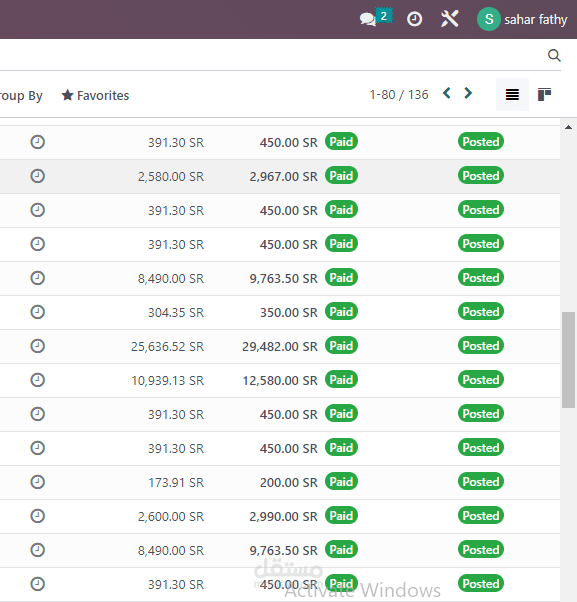Viewport: 577px width, 602px height.
Task: Switch to list view
Action: click(x=512, y=94)
